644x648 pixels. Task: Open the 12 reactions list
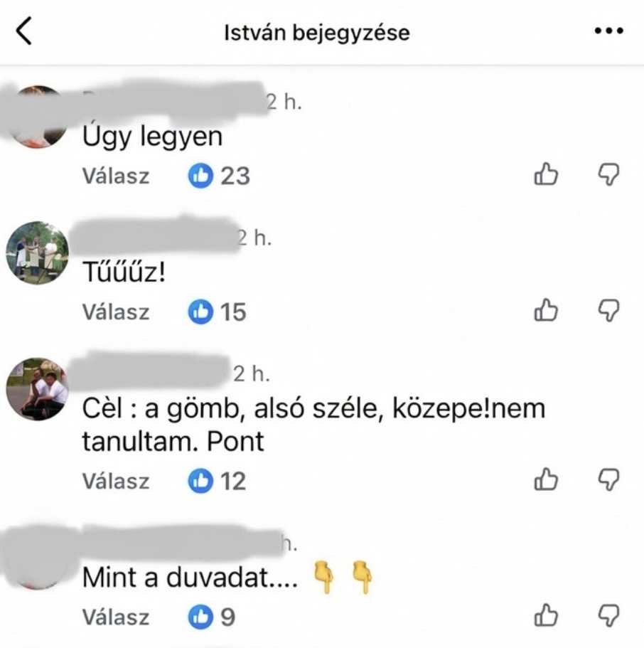[x=218, y=481]
